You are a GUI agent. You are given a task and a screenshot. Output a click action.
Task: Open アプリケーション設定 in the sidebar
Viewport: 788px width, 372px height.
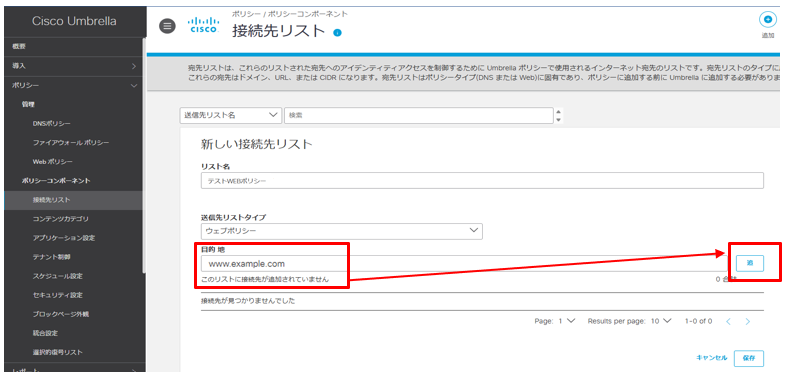point(64,238)
